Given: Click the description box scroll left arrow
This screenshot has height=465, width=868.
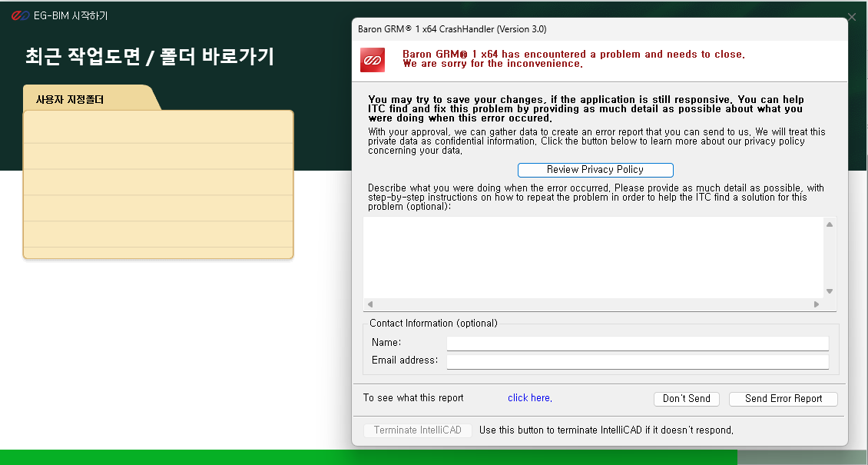Looking at the screenshot, I should 370,304.
